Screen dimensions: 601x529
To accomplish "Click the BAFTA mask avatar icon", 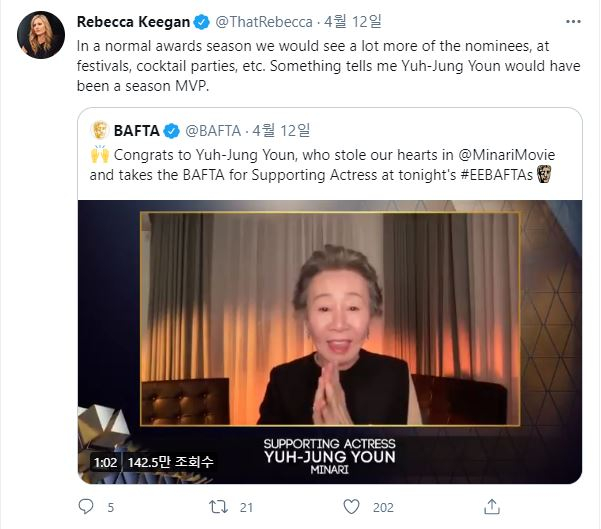I will (99, 129).
